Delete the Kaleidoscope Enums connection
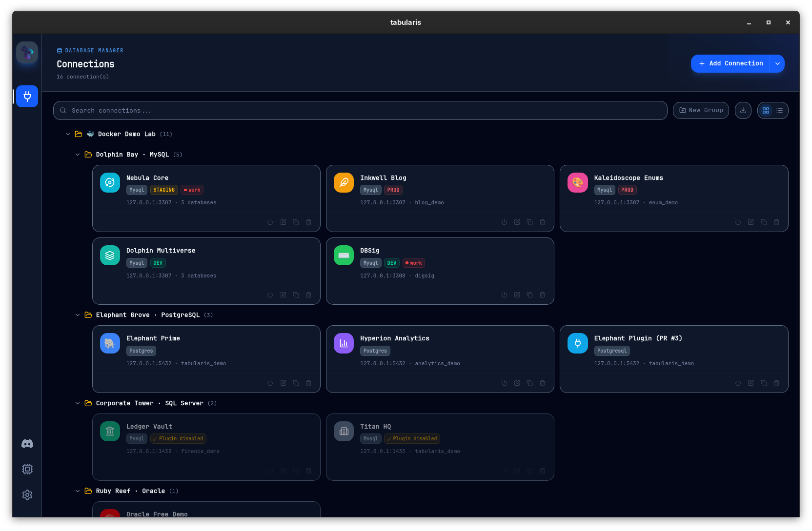Image resolution: width=812 pixels, height=531 pixels. 777,222
